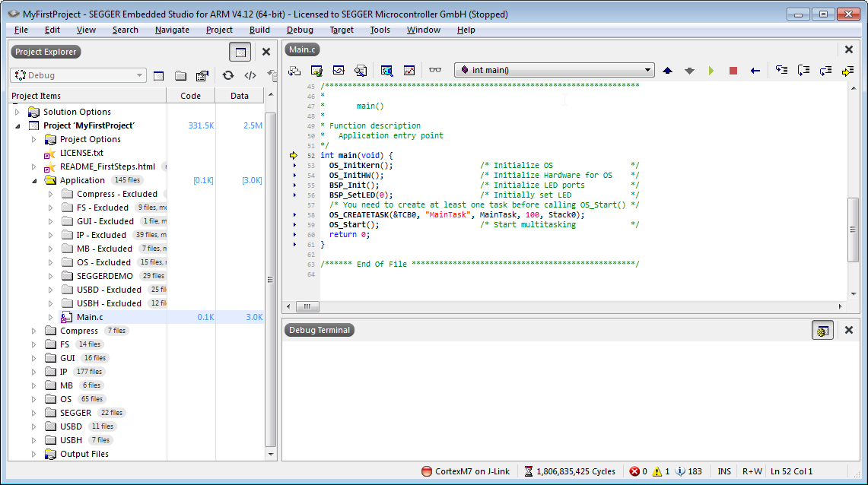Close the Project Explorer panel
Image resolution: width=868 pixels, height=485 pixels.
click(266, 52)
